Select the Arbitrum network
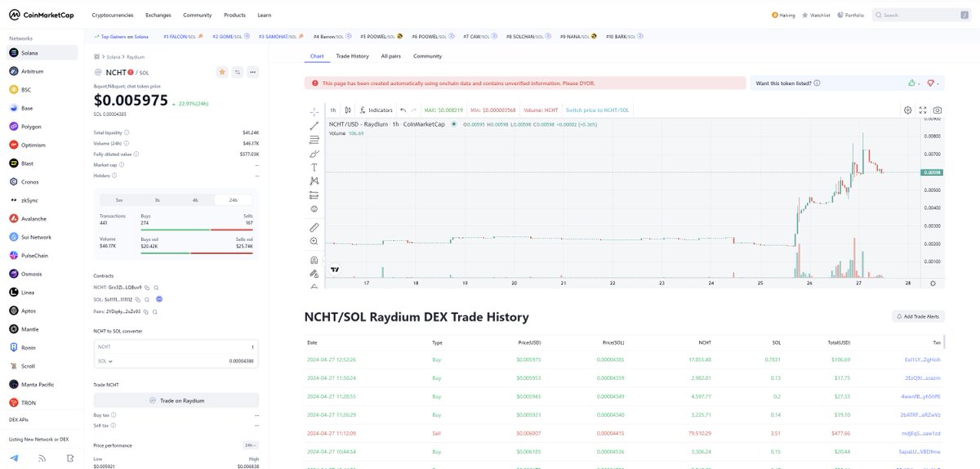The image size is (980, 469). [42, 71]
